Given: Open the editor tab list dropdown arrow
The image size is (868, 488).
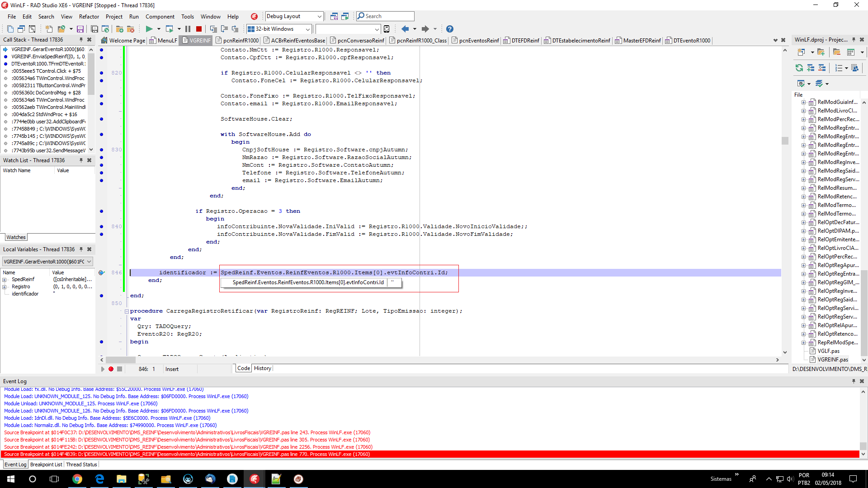Looking at the screenshot, I should pyautogui.click(x=775, y=40).
